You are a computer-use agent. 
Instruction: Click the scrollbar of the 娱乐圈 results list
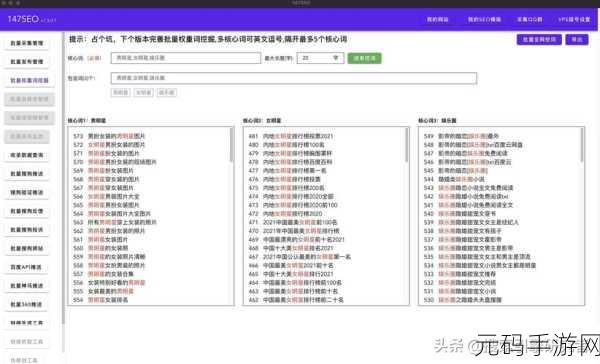pos(582,145)
